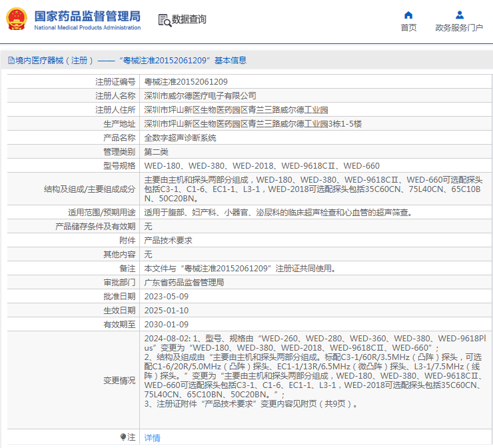Select registration number value 粤械注准20152061209
Viewport: 493px width, 448px height.
[x=186, y=82]
